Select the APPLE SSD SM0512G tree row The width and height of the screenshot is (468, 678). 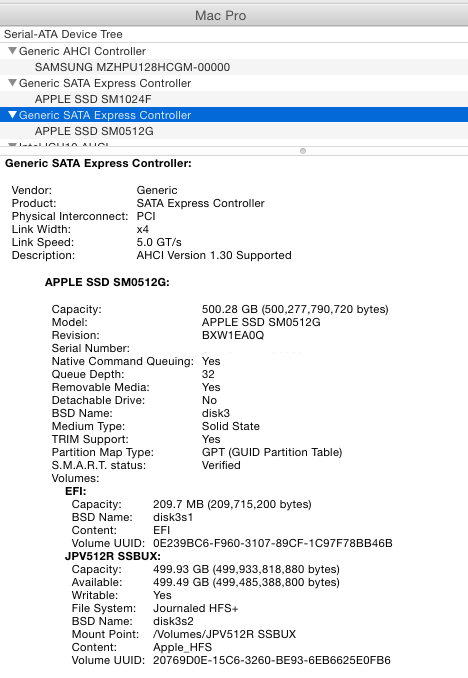pyautogui.click(x=234, y=131)
